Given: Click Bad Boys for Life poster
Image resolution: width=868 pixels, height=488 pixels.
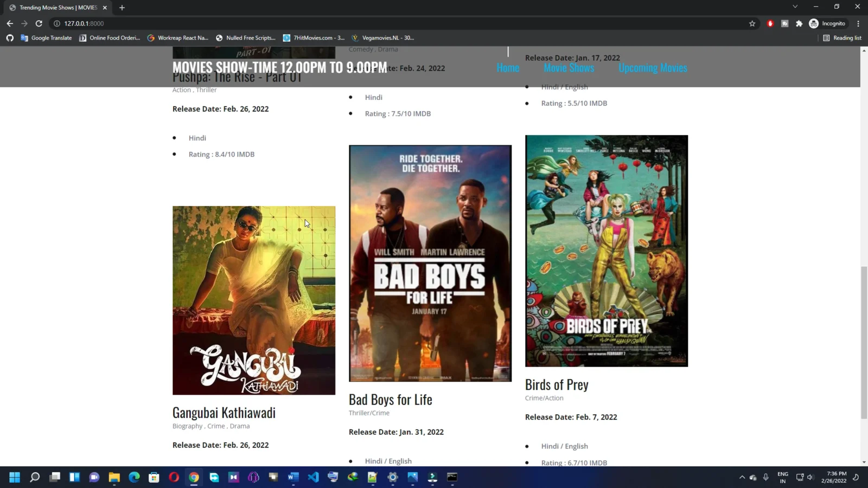Looking at the screenshot, I should 430,263.
